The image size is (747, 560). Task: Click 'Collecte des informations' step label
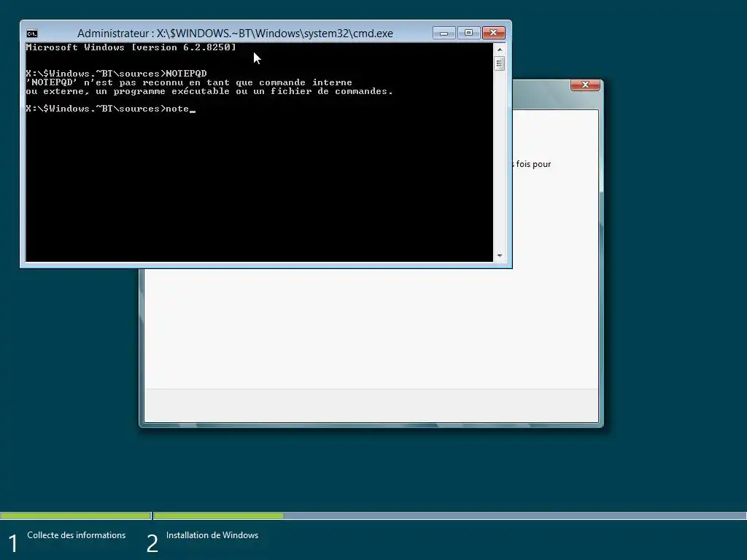pyautogui.click(x=76, y=535)
